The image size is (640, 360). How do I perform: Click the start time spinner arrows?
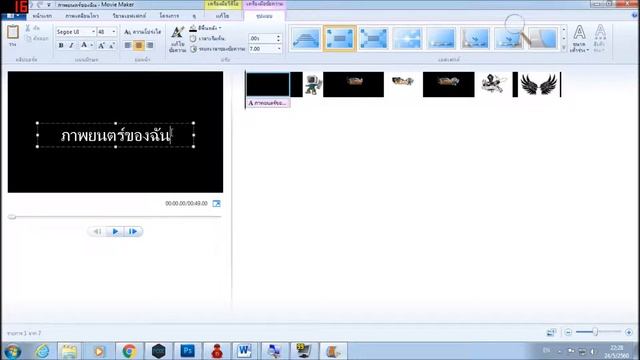pyautogui.click(x=278, y=38)
